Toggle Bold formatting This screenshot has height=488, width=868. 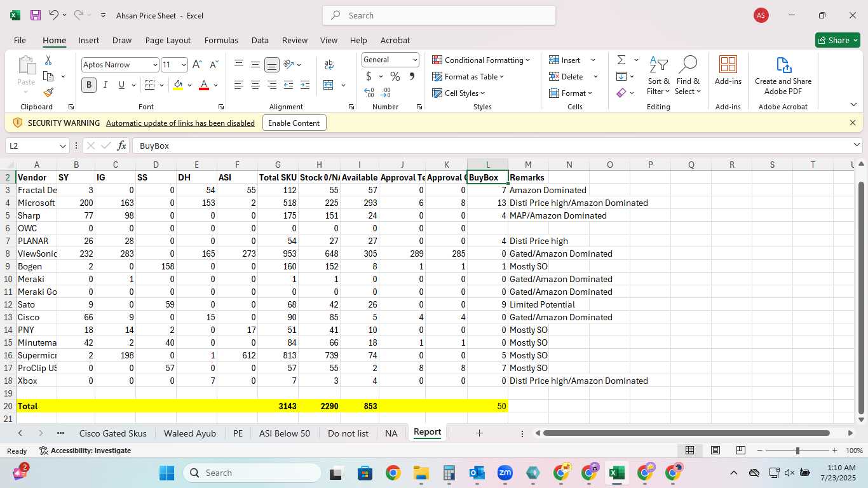tap(89, 85)
